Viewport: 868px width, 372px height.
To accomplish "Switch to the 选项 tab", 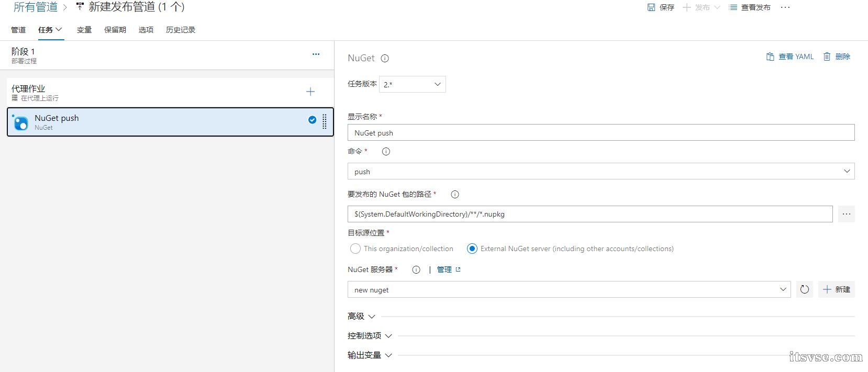I will pyautogui.click(x=146, y=30).
